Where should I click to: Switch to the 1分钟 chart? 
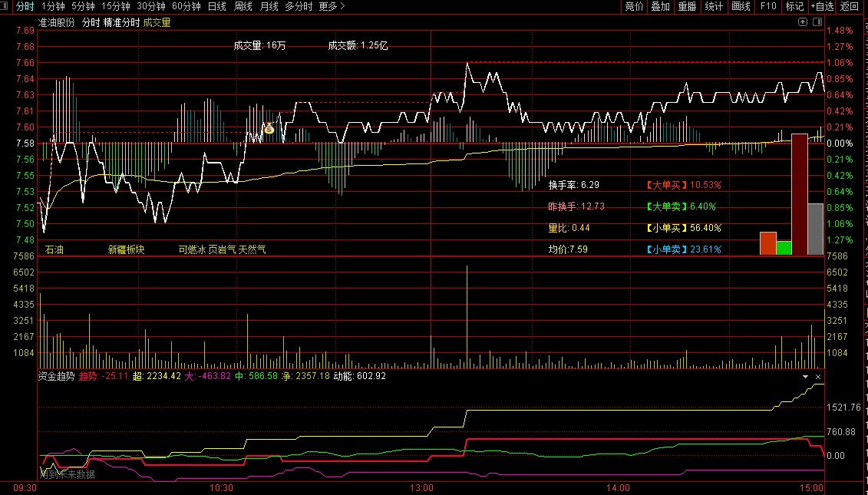click(x=53, y=7)
